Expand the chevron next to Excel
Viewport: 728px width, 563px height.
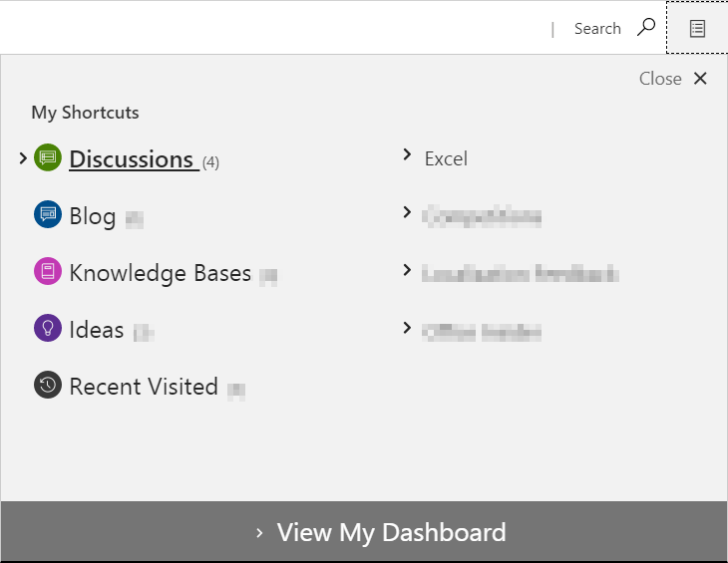[407, 154]
